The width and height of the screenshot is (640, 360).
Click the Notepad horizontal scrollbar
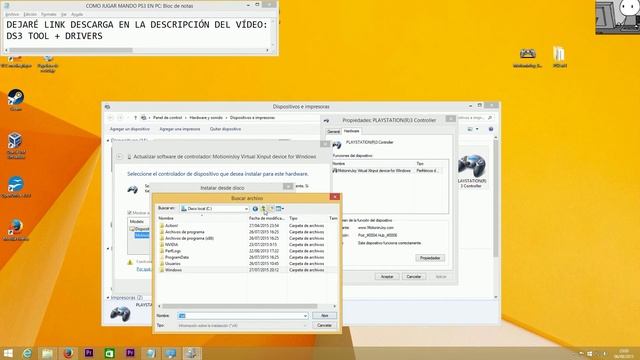(71, 50)
